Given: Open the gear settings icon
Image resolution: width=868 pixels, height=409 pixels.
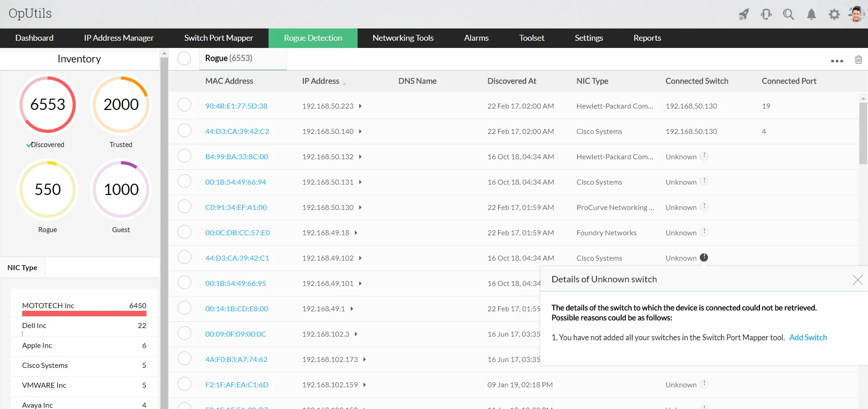Looking at the screenshot, I should pos(834,14).
